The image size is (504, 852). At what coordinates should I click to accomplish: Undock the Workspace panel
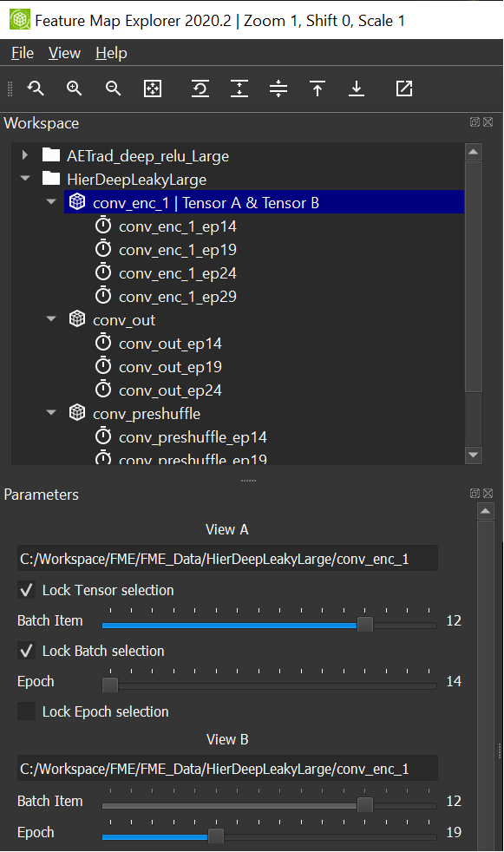(475, 122)
